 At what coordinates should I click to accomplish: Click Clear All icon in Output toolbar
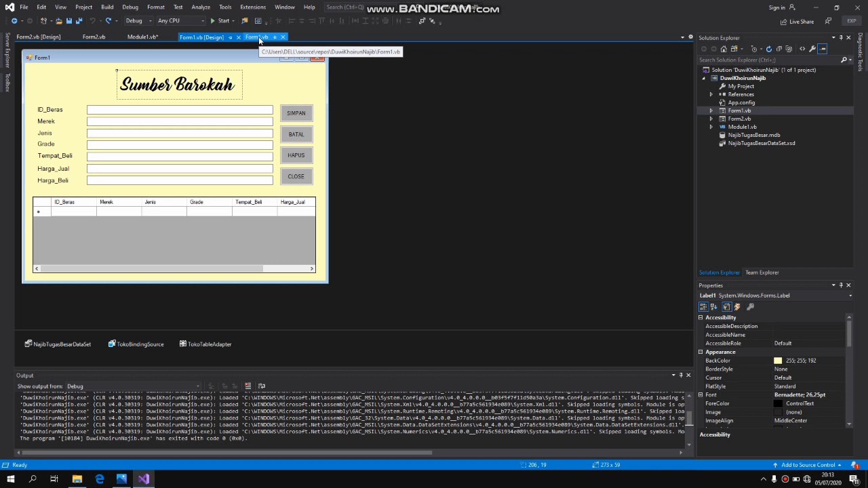[x=248, y=386]
